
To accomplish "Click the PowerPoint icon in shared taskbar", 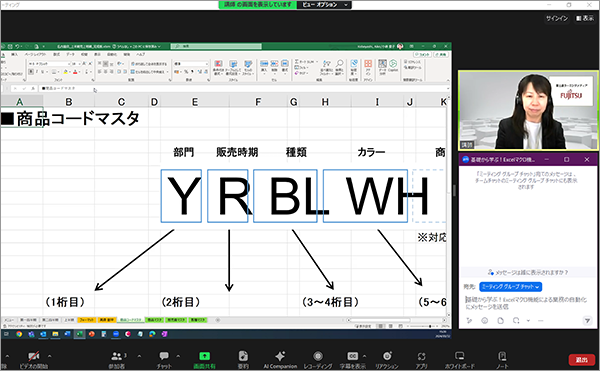I will click(x=91, y=334).
